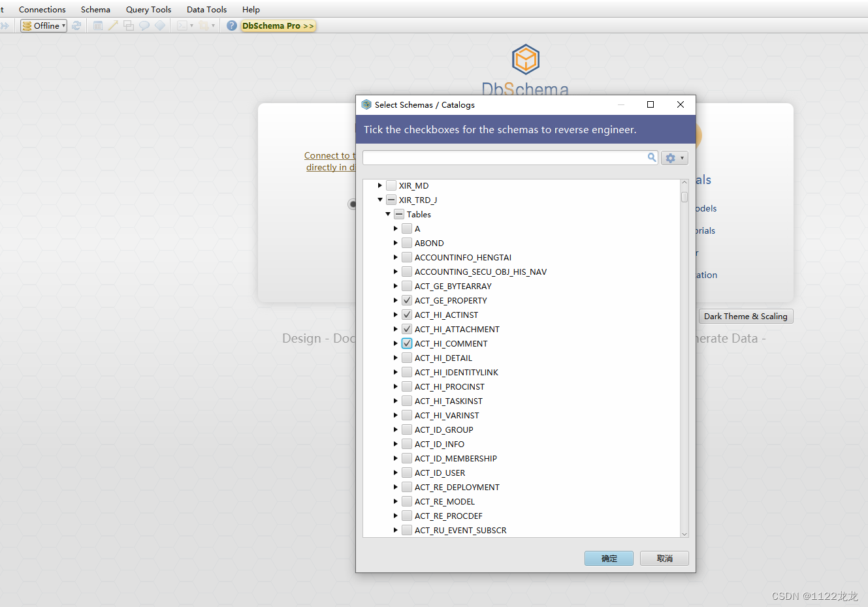The image size is (868, 607).
Task: Open the Offline connection dropdown
Action: pyautogui.click(x=44, y=25)
